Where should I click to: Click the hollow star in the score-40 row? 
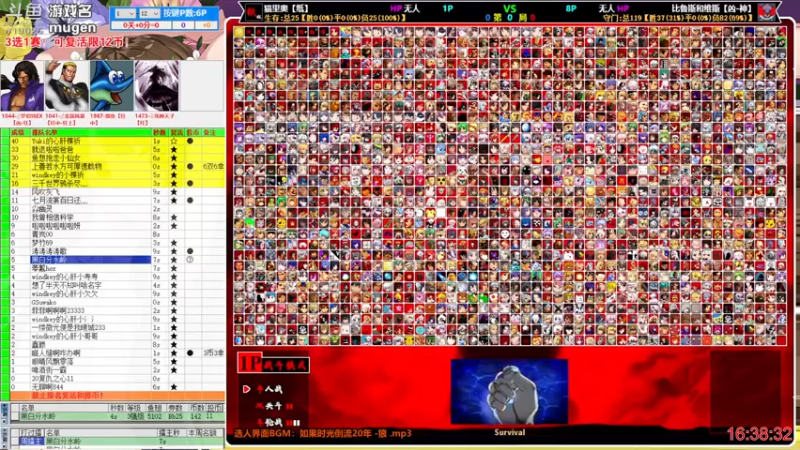coord(174,141)
